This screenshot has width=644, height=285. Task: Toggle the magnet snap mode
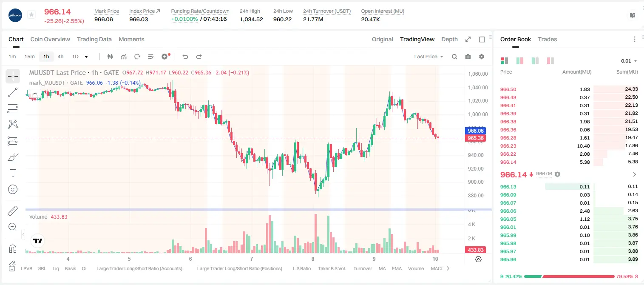coord(13,249)
